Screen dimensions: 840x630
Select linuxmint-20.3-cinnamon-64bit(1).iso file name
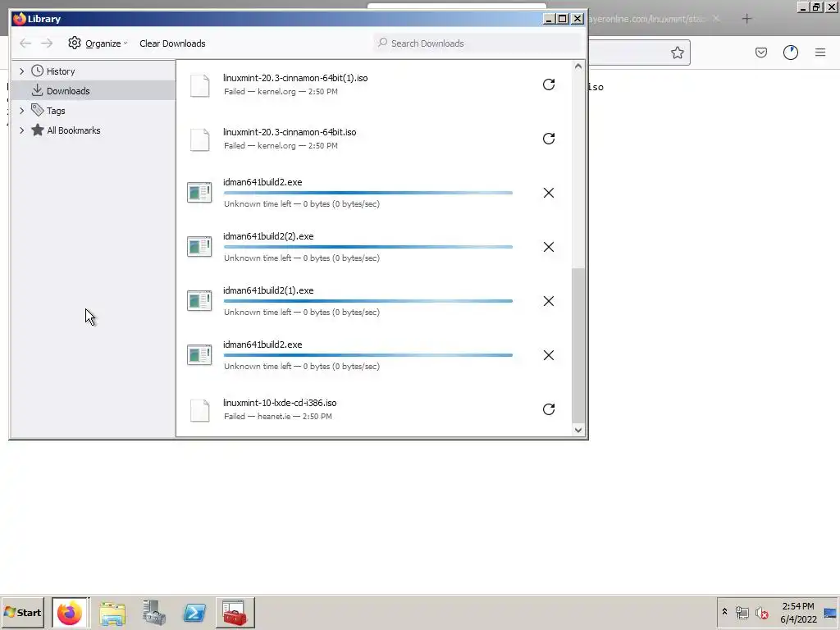coord(295,78)
